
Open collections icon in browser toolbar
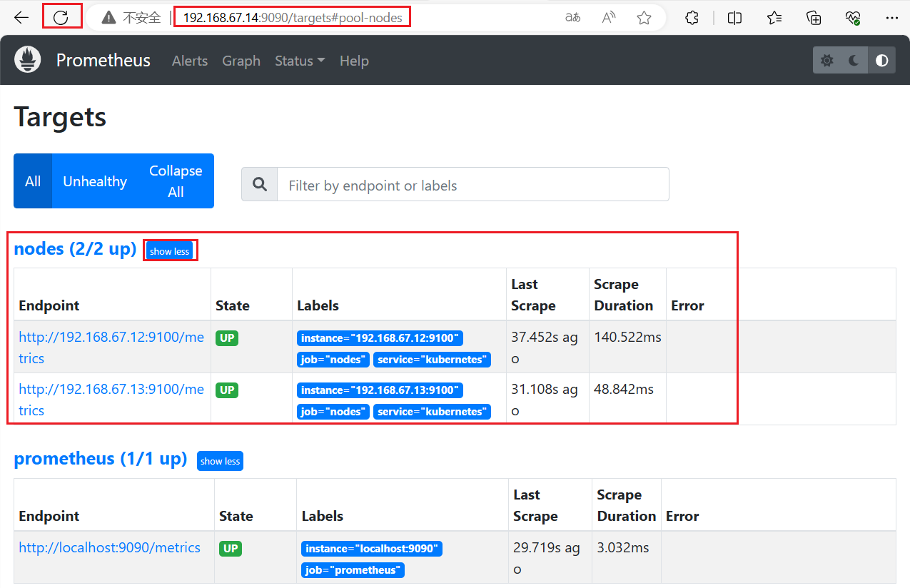pos(814,18)
